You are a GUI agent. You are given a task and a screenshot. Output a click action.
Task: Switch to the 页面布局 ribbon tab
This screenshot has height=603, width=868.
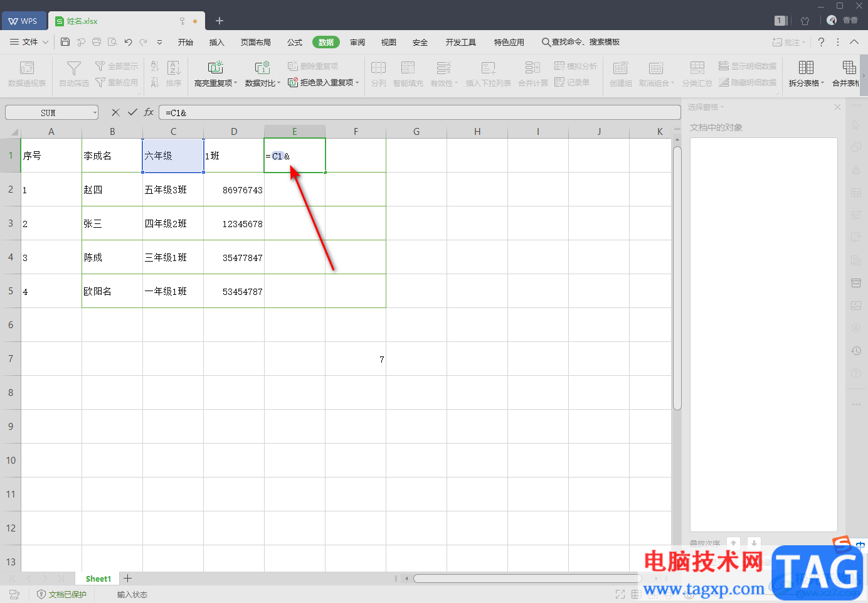(256, 42)
